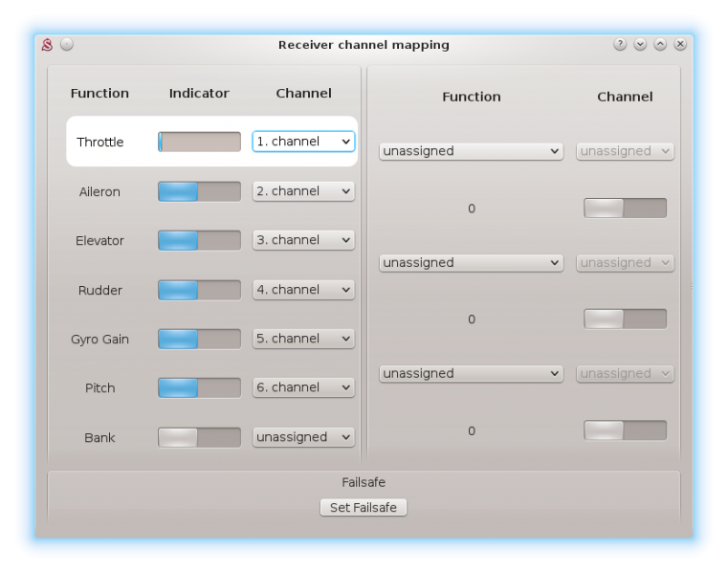
Task: Click the minimize down-chevron title bar icon
Action: (640, 44)
